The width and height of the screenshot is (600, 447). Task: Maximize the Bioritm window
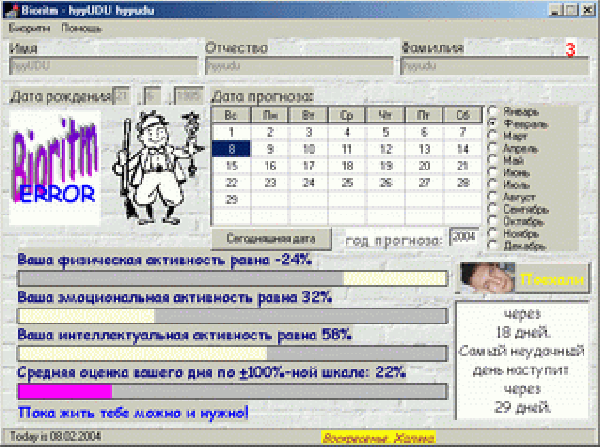point(571,10)
